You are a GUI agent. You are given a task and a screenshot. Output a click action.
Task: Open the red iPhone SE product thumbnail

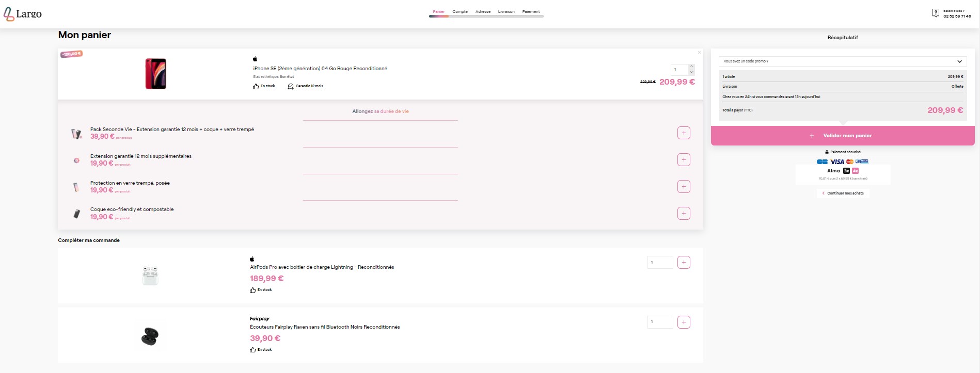[155, 74]
